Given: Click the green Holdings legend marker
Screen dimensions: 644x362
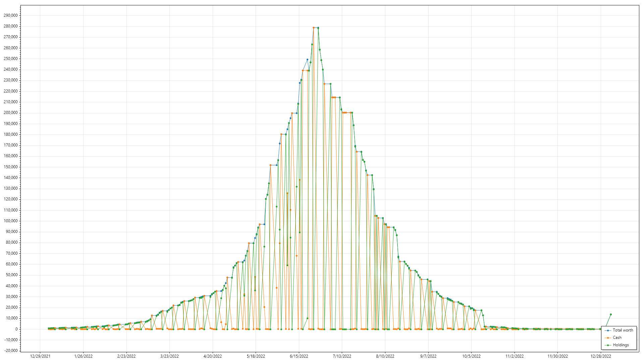Looking at the screenshot, I should (608, 345).
